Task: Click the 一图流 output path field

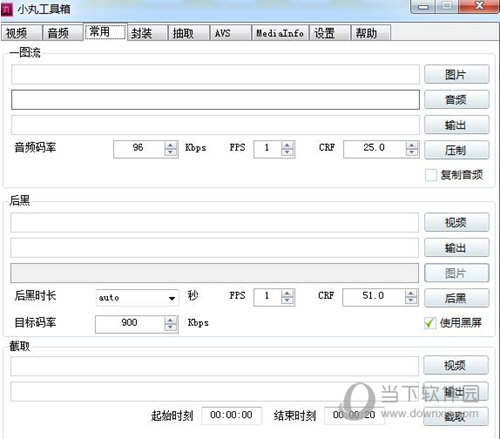Action: pos(215,125)
